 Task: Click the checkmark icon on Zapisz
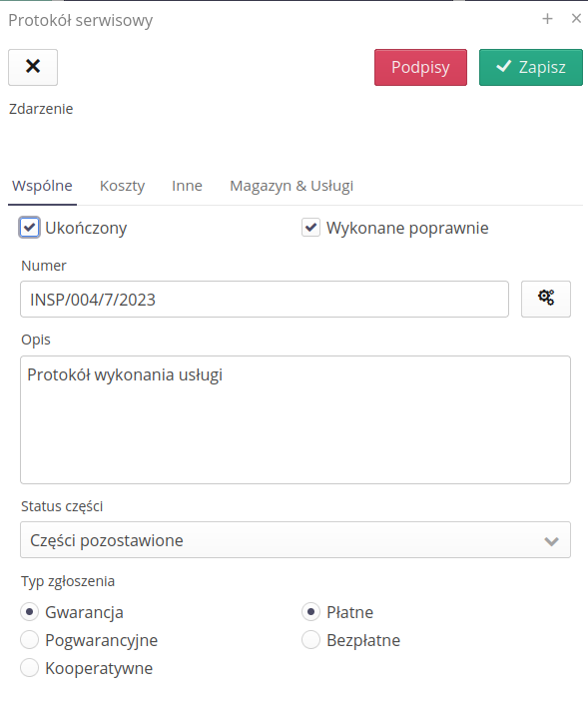pyautogui.click(x=504, y=66)
